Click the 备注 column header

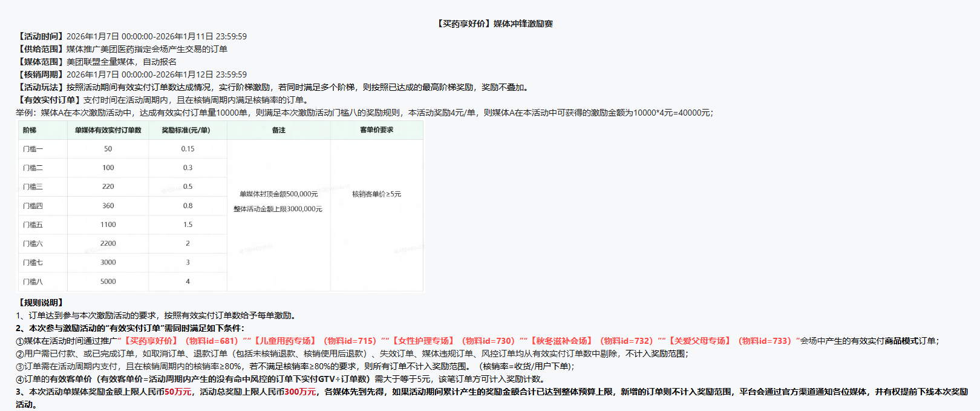[278, 130]
